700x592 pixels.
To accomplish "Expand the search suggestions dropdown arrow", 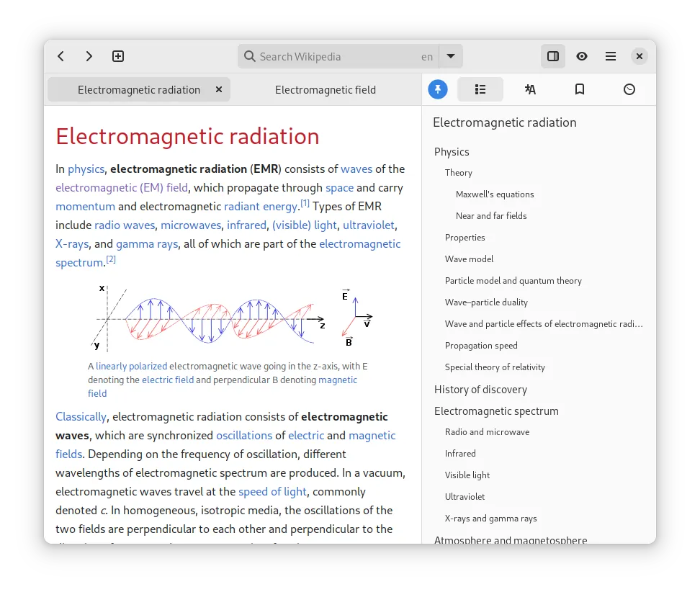I will [451, 56].
